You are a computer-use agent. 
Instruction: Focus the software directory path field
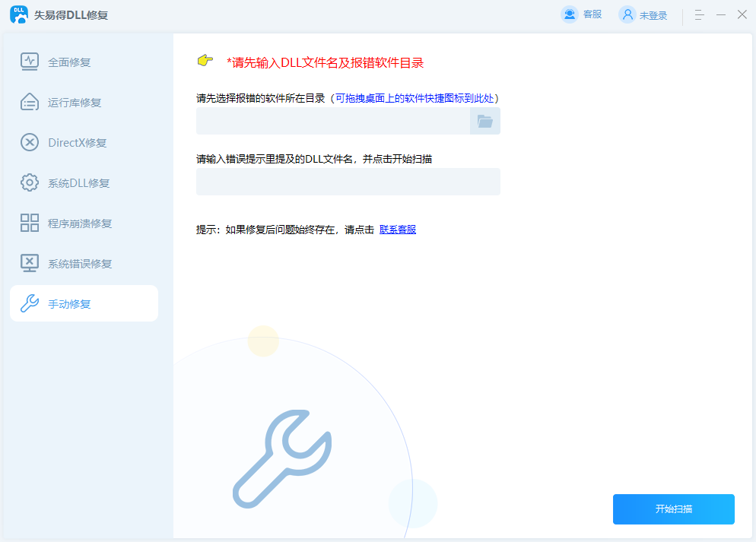pyautogui.click(x=332, y=121)
